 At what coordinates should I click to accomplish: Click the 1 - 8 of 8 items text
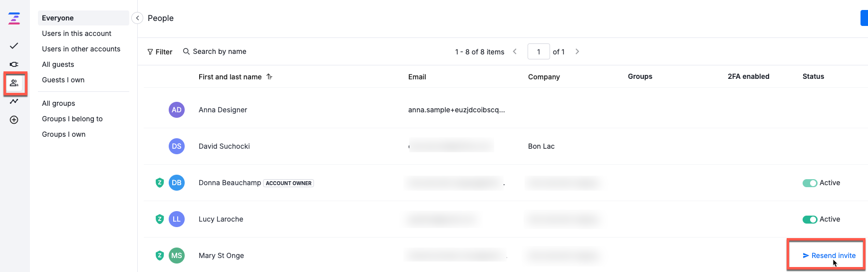[480, 52]
